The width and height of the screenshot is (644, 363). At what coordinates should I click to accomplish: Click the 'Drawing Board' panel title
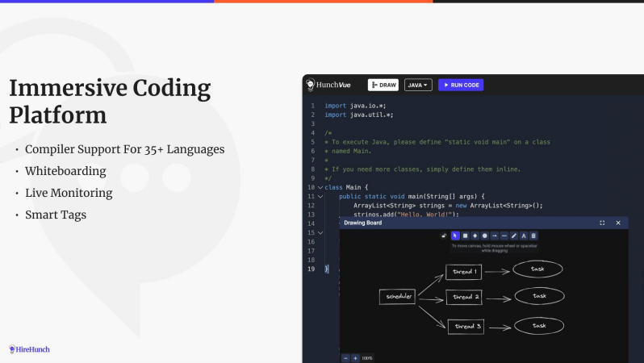pos(362,223)
